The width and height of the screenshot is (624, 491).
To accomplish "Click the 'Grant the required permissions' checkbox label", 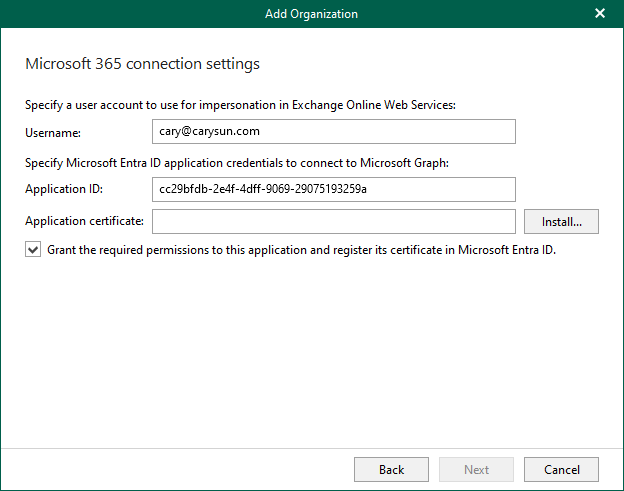I will [x=300, y=250].
